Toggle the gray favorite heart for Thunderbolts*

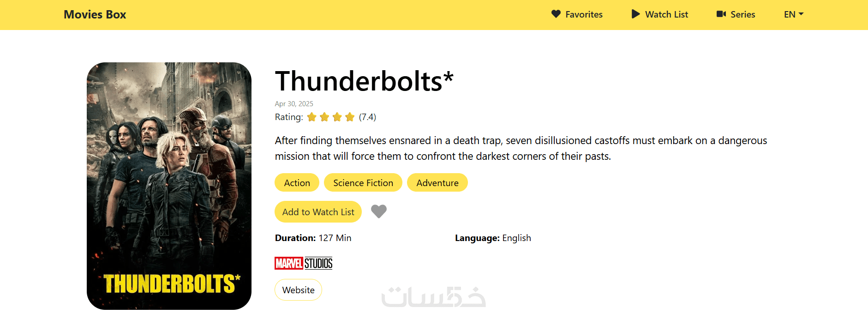click(378, 211)
